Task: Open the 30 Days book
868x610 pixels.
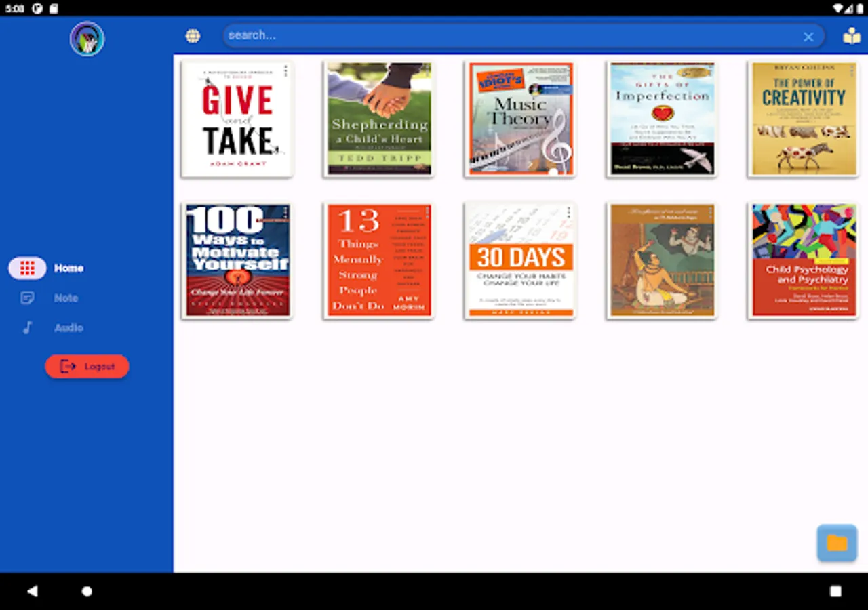Action: coord(520,261)
